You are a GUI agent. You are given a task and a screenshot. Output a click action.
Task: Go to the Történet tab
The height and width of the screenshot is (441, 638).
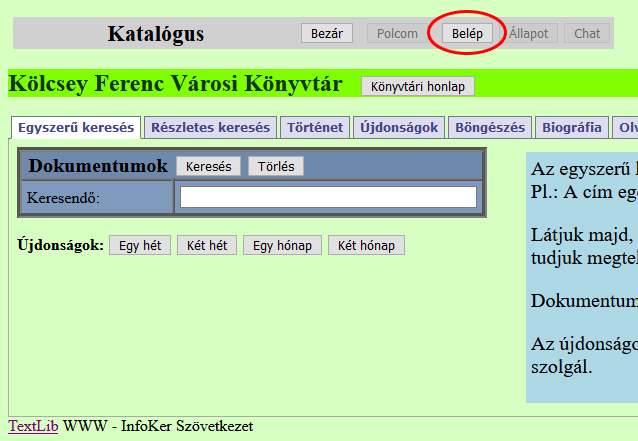pos(315,128)
